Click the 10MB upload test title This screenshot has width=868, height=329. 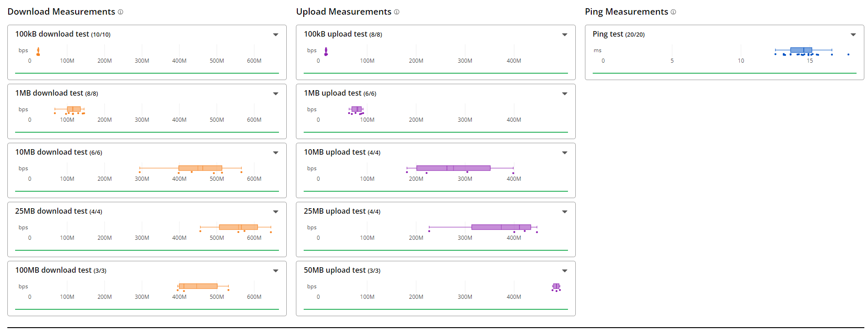pyautogui.click(x=334, y=152)
